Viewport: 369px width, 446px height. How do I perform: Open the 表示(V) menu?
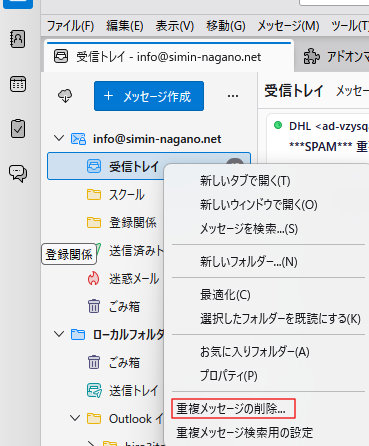tap(175, 26)
